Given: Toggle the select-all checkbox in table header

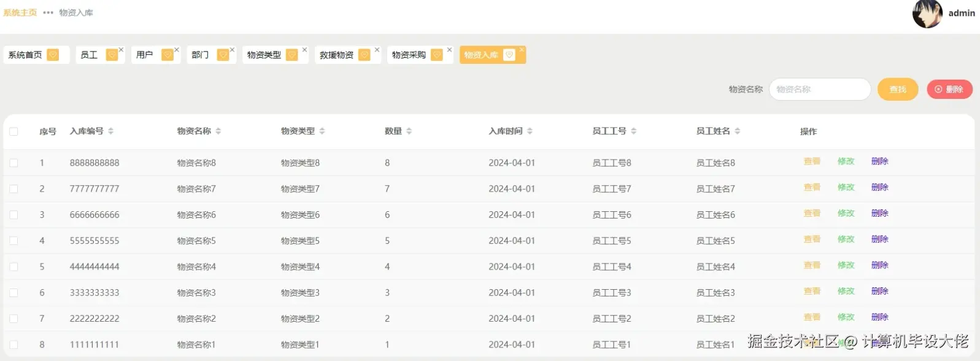Looking at the screenshot, I should pyautogui.click(x=14, y=131).
